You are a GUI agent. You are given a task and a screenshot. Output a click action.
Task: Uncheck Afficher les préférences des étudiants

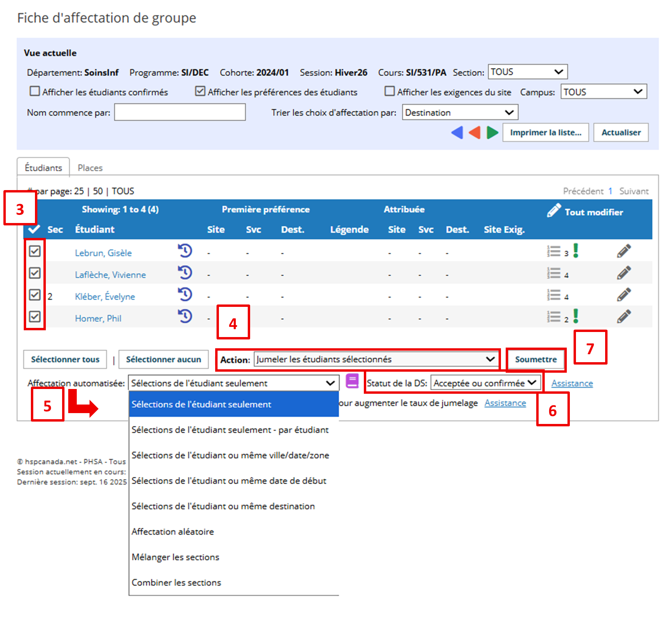pyautogui.click(x=200, y=91)
